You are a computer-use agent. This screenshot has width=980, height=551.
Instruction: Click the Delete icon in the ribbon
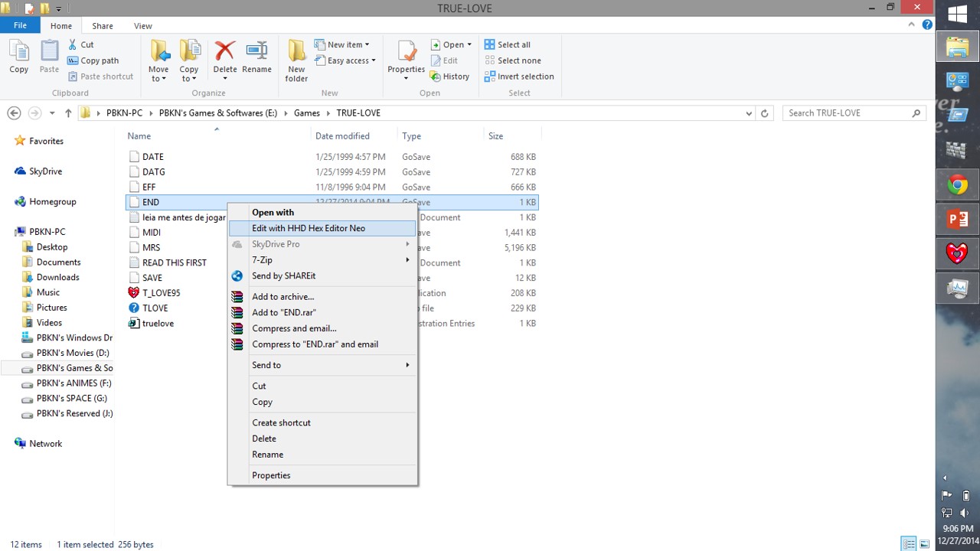pos(224,57)
